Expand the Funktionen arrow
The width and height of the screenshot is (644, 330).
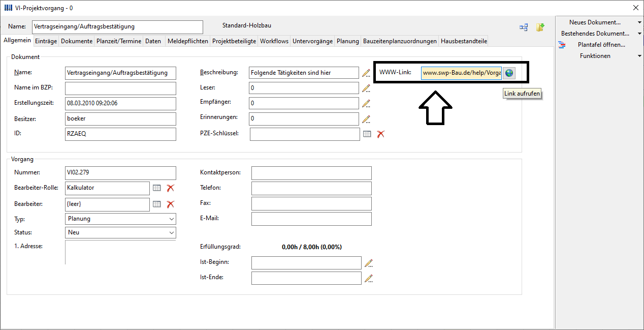[x=639, y=56]
